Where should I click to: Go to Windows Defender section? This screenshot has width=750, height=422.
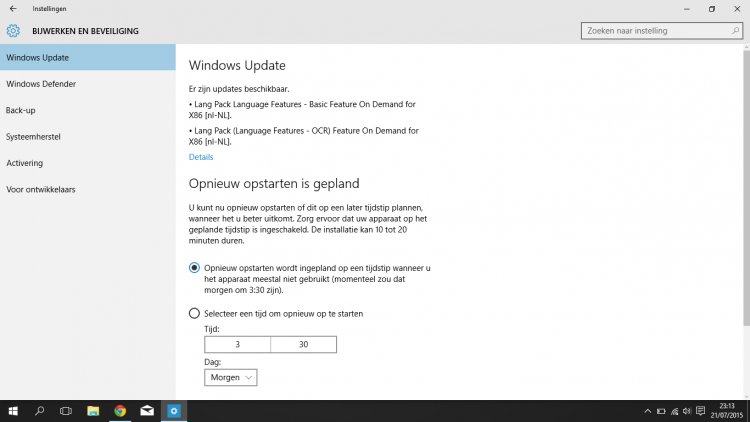pyautogui.click(x=88, y=84)
